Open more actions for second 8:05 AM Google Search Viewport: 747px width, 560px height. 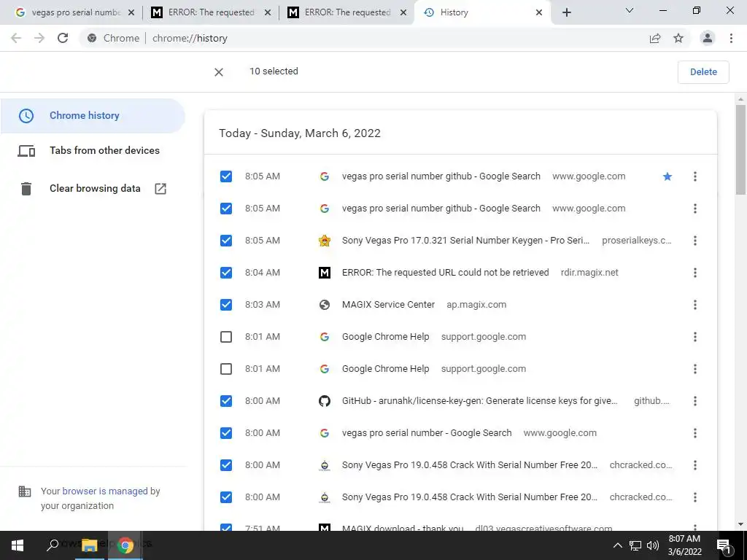pyautogui.click(x=695, y=209)
